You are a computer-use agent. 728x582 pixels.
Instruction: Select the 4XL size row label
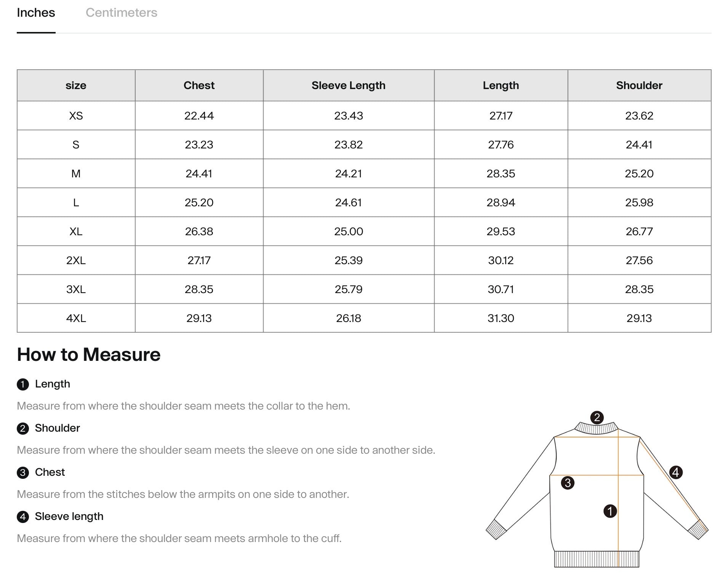pos(76,318)
